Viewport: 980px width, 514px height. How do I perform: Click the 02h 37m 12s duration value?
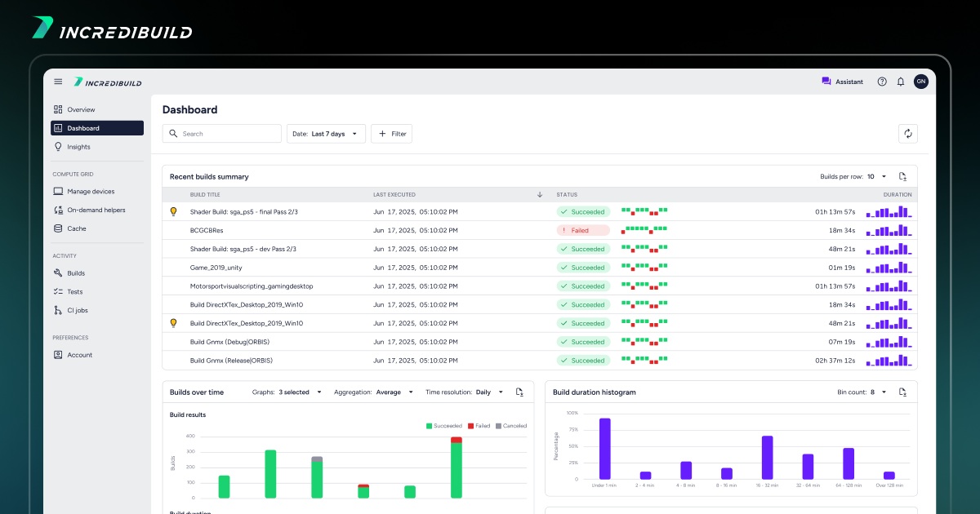click(835, 361)
